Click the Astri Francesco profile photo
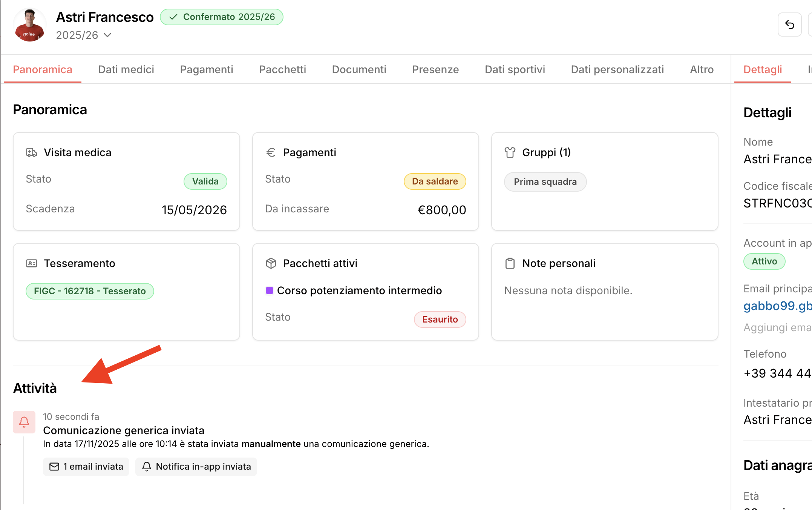The height and width of the screenshot is (510, 812). click(29, 25)
